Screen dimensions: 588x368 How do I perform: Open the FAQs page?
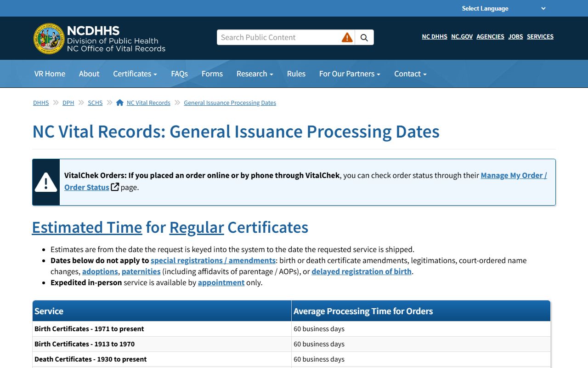pos(179,74)
